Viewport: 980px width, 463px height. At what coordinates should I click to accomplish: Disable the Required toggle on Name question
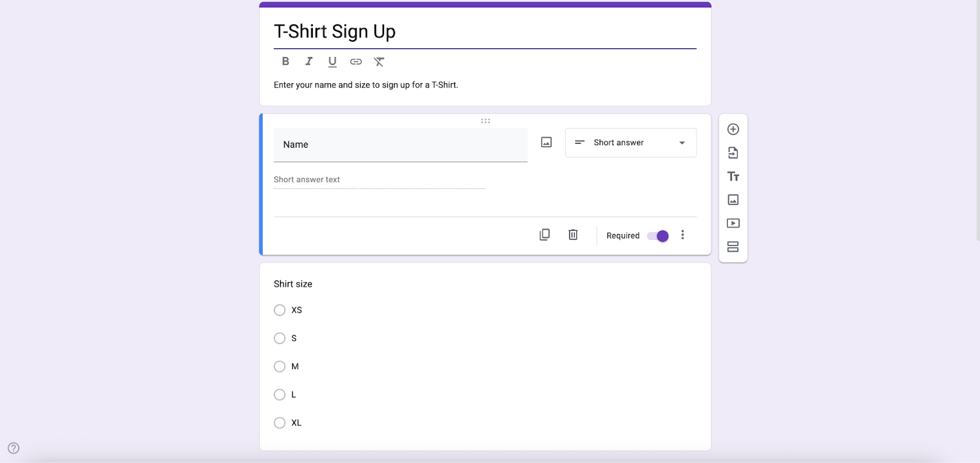658,235
